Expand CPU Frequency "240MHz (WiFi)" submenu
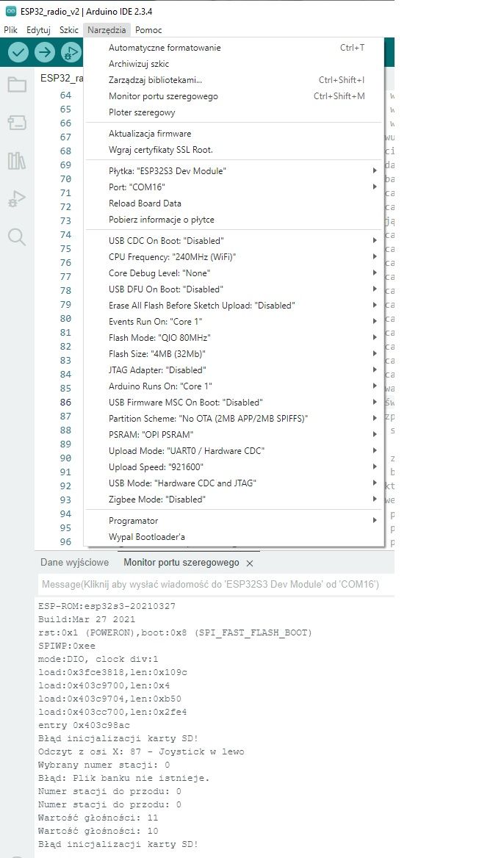504x858 pixels. (234, 256)
